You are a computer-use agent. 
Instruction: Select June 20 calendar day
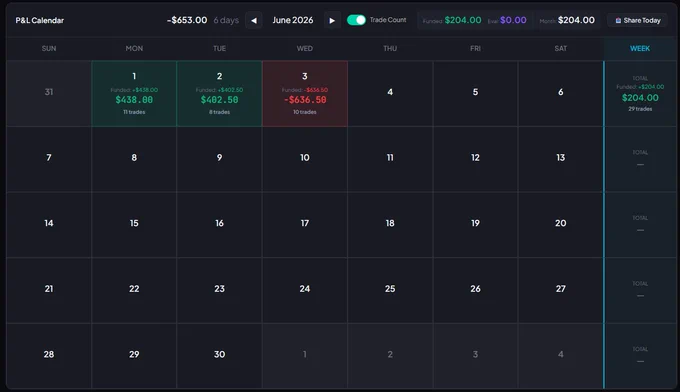coord(560,225)
